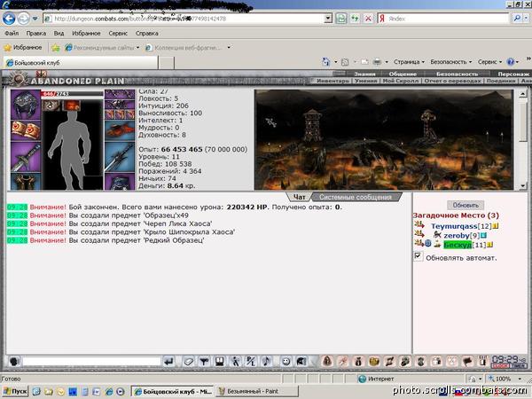Click the helmet icon beside the smiley
Viewport: 532px width, 399px height.
301,362
